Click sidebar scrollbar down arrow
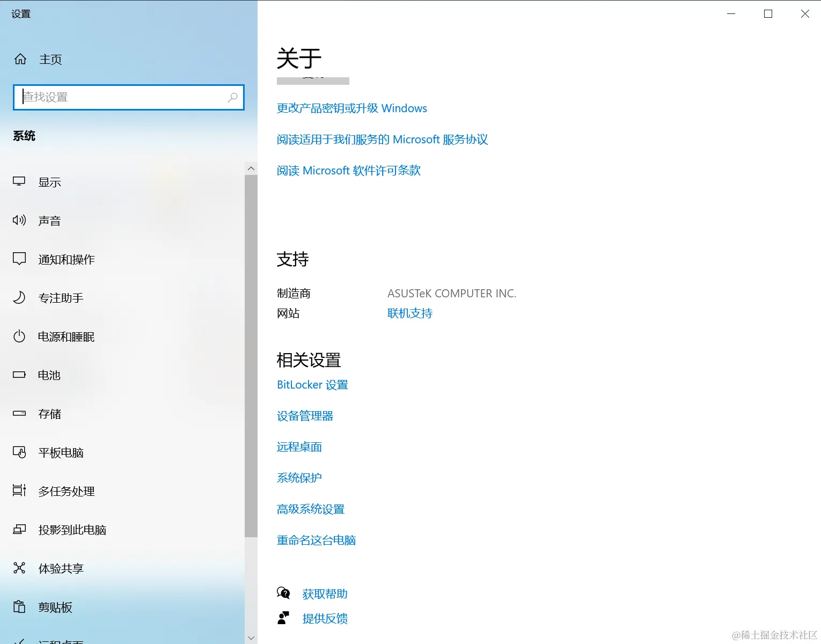The height and width of the screenshot is (644, 821). [x=251, y=638]
